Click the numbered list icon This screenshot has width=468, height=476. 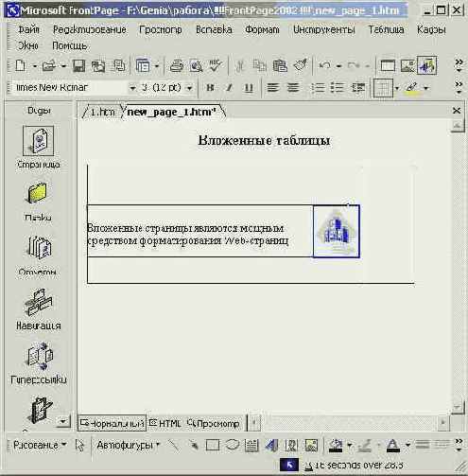(318, 87)
